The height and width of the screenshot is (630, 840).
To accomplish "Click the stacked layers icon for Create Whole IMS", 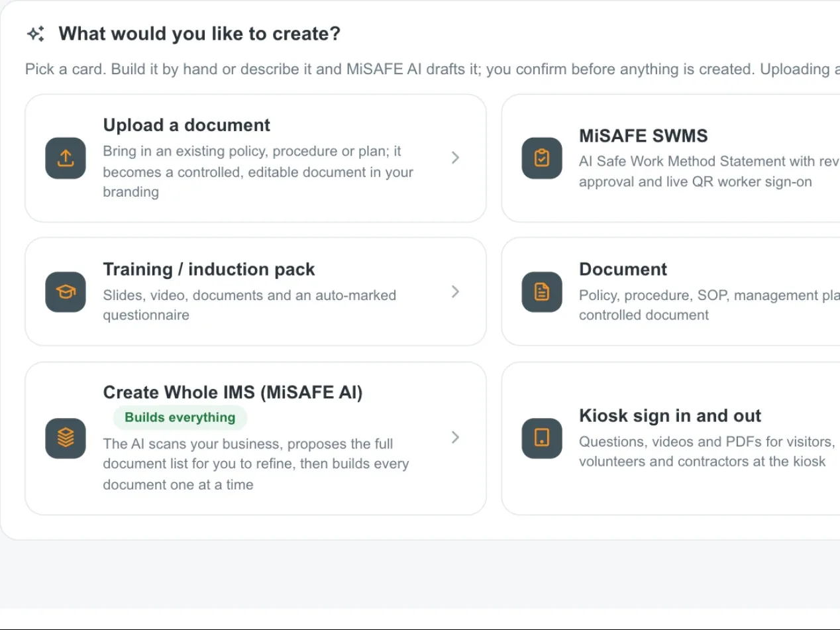I will [x=66, y=438].
